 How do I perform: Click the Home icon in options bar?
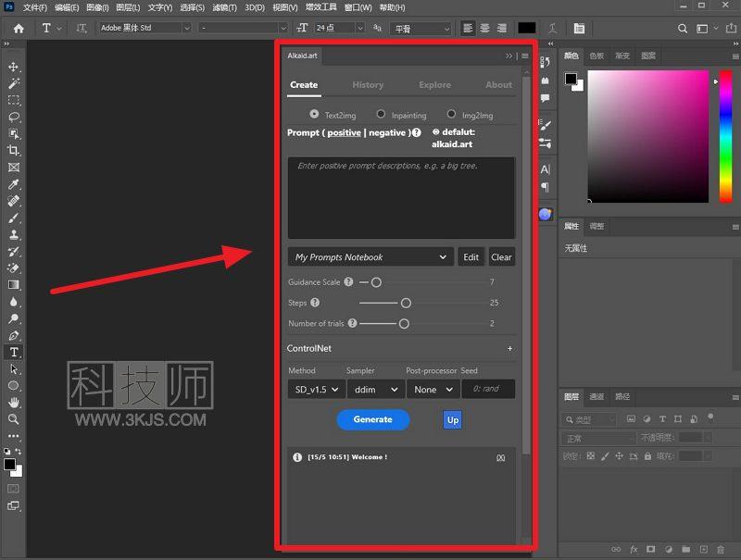(x=19, y=29)
